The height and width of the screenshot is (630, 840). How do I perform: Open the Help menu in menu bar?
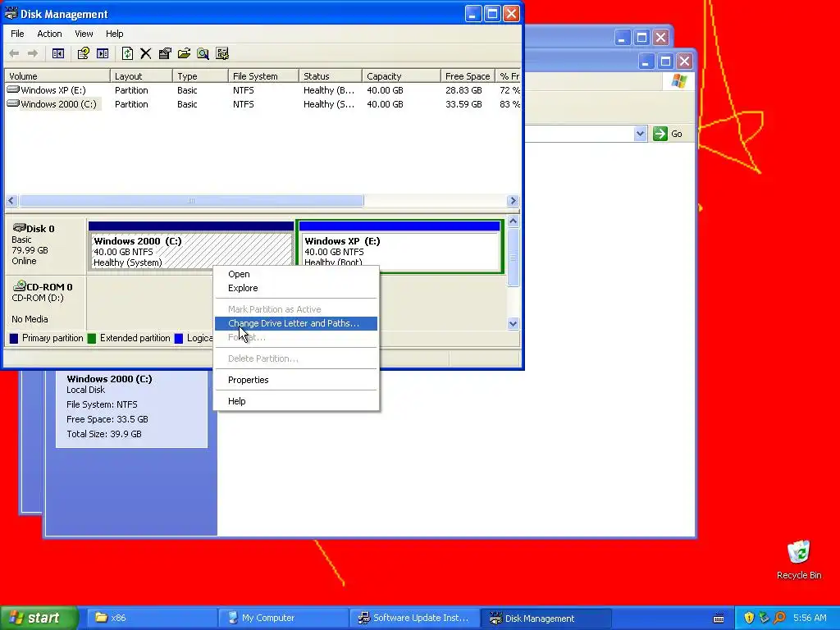tap(114, 34)
